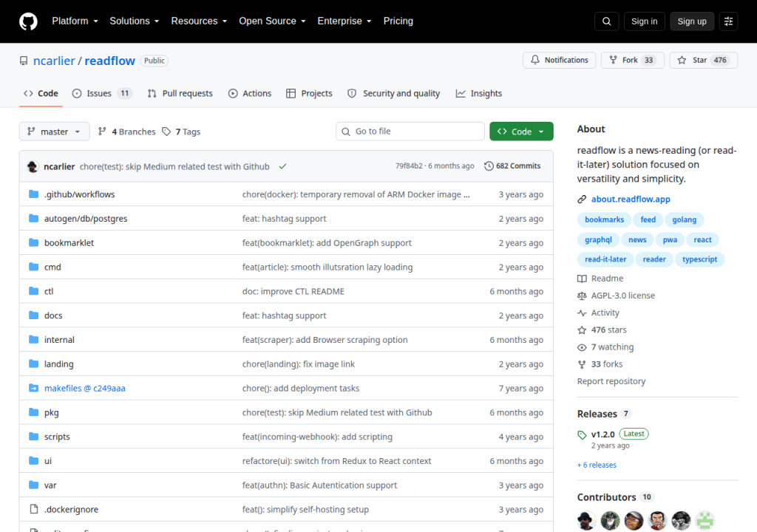Click the commit history clock icon
Image resolution: width=757 pixels, height=532 pixels.
pos(489,166)
